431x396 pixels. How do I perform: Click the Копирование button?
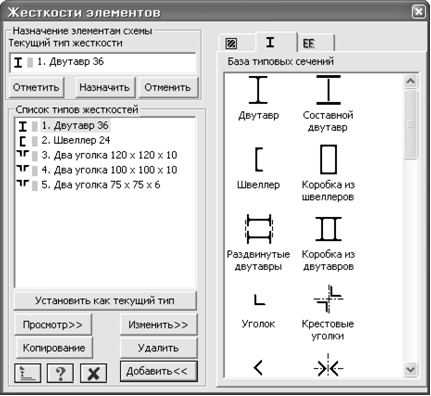coord(54,348)
